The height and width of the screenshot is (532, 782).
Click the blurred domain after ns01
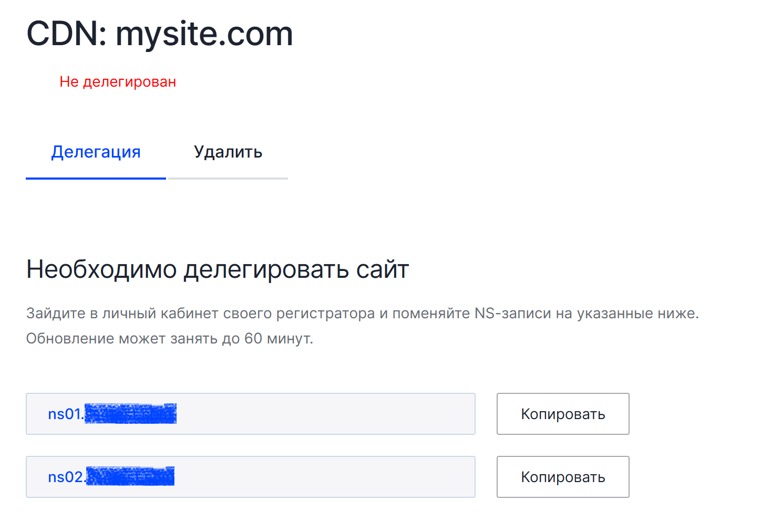(130, 414)
